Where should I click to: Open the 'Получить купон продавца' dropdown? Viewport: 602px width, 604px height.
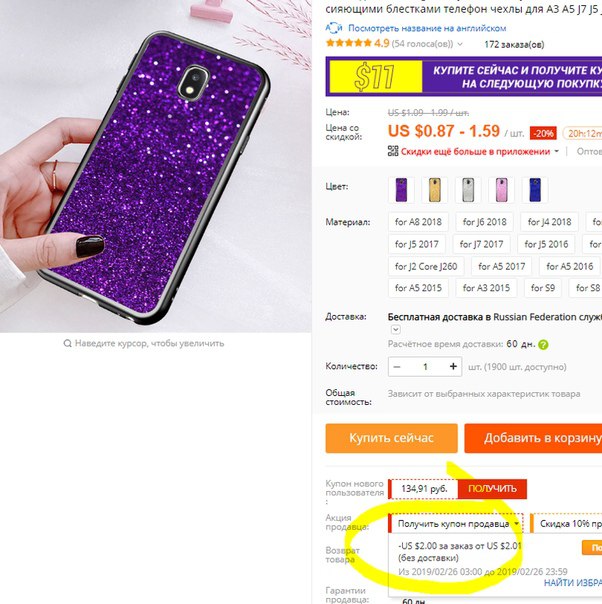[x=456, y=523]
